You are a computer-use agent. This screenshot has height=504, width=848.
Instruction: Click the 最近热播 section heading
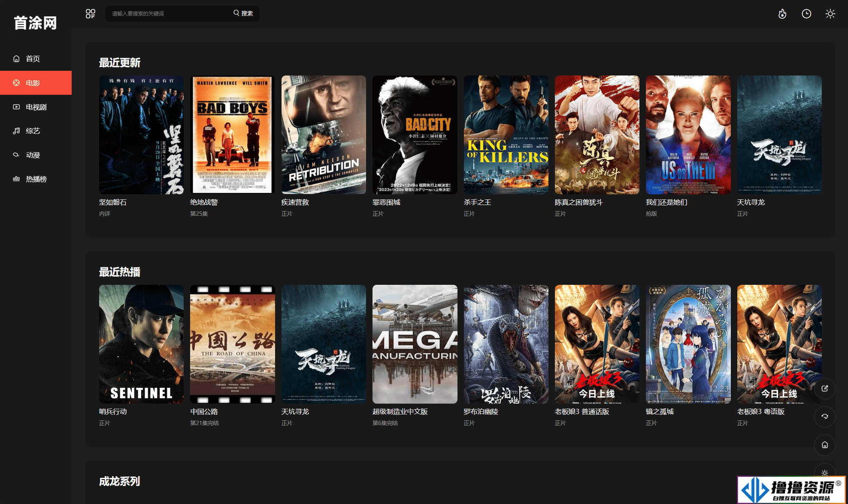point(120,272)
